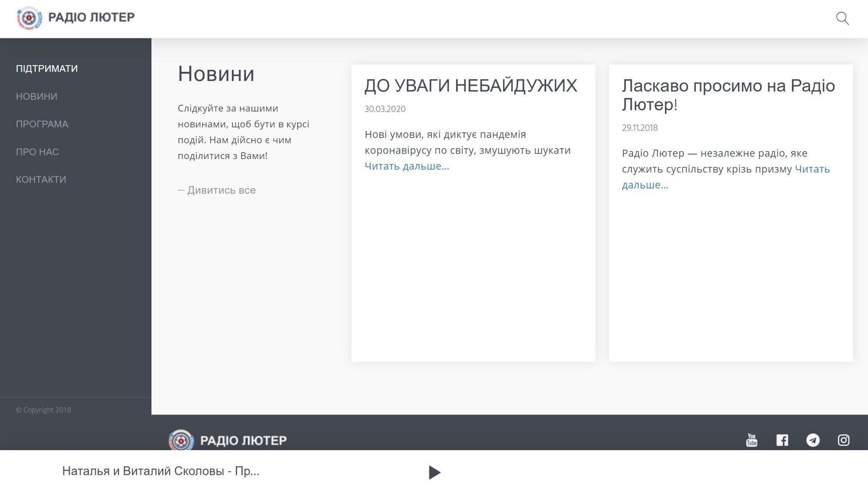The height and width of the screenshot is (488, 868).
Task: Click the Дивитись все link
Action: [x=217, y=190]
